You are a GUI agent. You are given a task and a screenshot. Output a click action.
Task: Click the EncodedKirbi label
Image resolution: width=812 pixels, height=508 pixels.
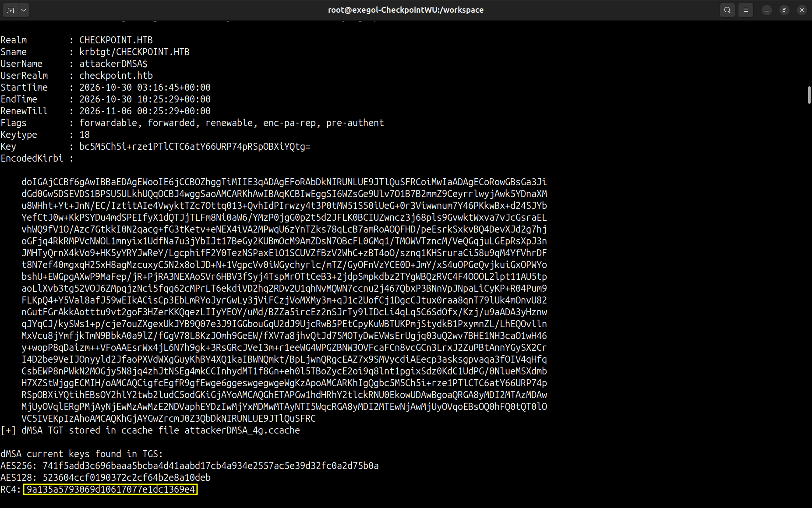pos(32,159)
